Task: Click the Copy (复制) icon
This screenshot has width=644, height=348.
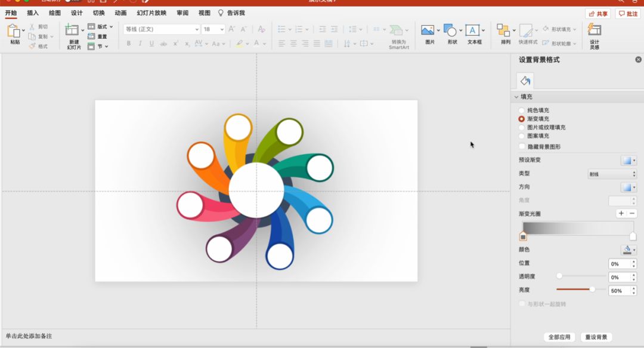Action: point(32,36)
